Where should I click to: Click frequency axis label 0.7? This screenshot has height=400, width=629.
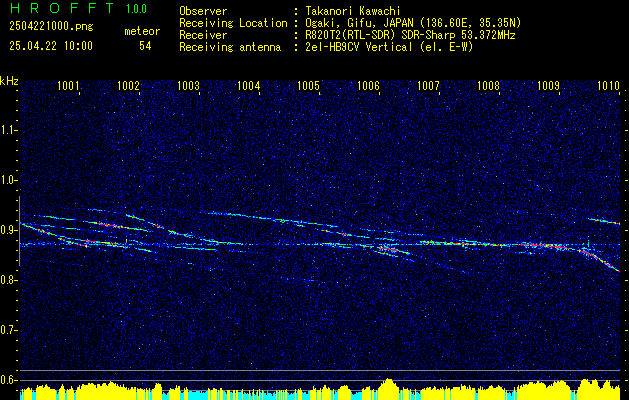[9, 330]
